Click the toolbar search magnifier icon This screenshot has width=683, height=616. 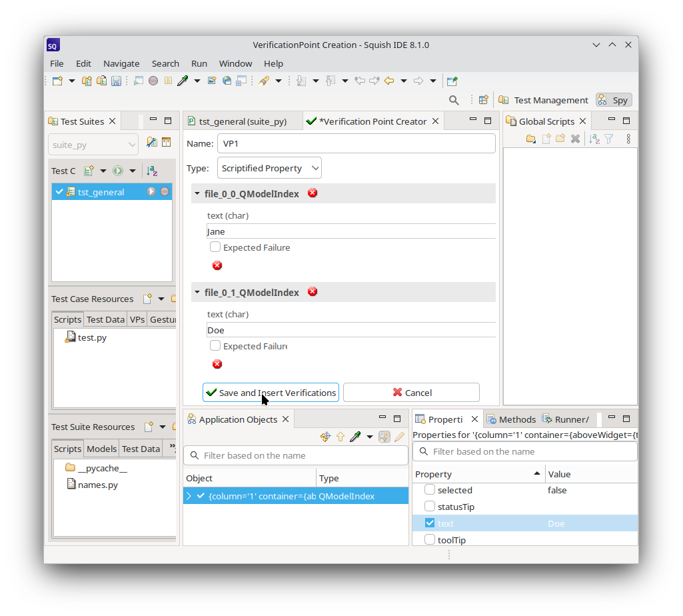pyautogui.click(x=454, y=100)
